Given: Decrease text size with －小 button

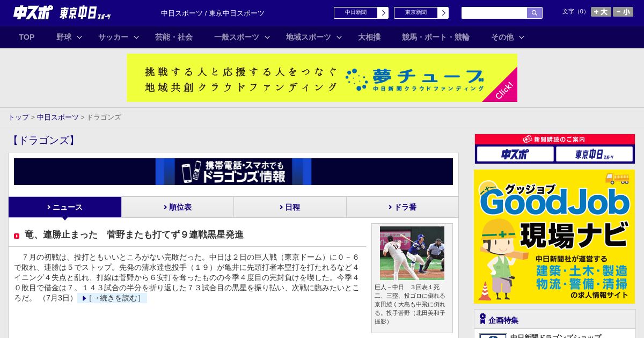Looking at the screenshot, I should click(623, 12).
